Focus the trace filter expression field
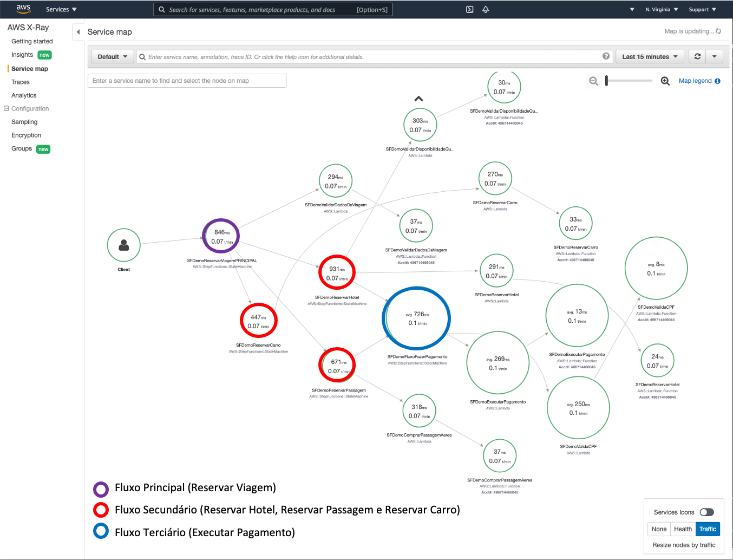The width and height of the screenshot is (733, 560). coord(374,57)
